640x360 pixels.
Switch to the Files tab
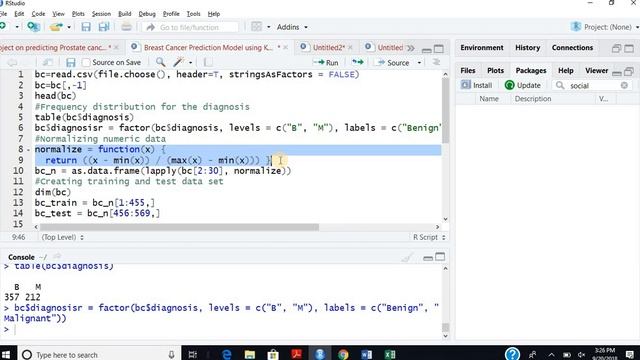[468, 71]
